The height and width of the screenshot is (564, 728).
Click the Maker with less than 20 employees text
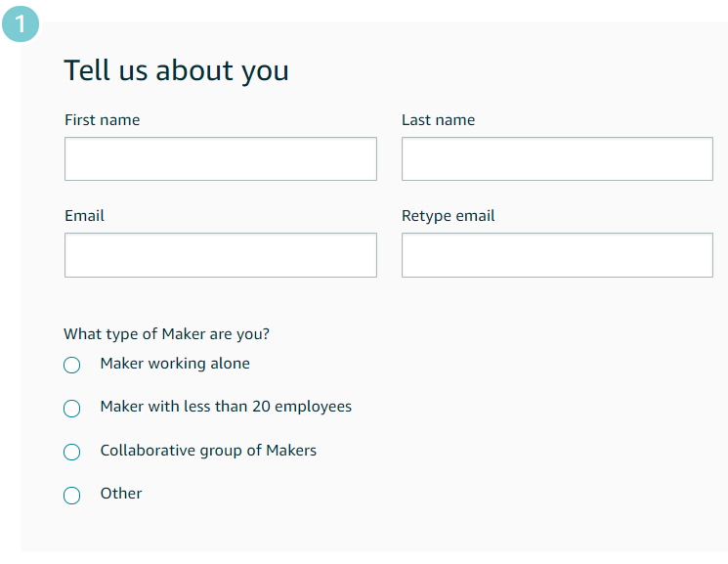point(226,407)
